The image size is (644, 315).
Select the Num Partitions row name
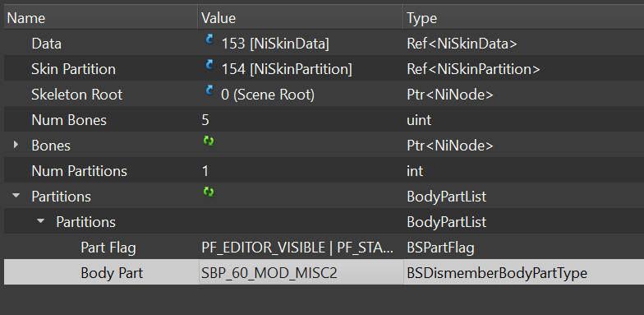click(79, 171)
